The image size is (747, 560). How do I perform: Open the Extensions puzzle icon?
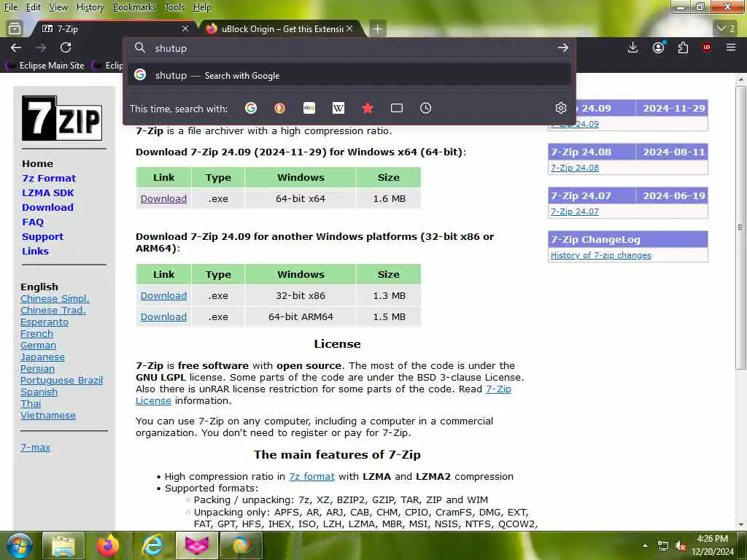pyautogui.click(x=683, y=47)
